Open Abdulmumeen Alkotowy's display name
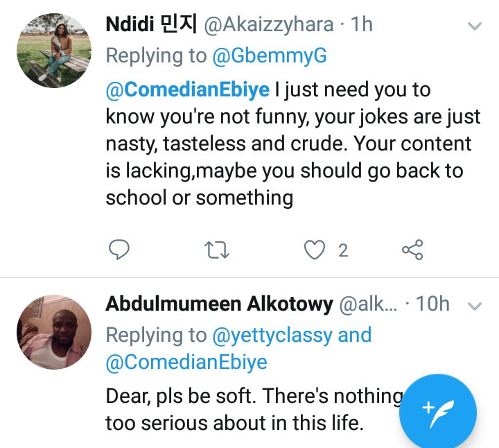Viewport: 499px width, 448px height. (x=219, y=304)
